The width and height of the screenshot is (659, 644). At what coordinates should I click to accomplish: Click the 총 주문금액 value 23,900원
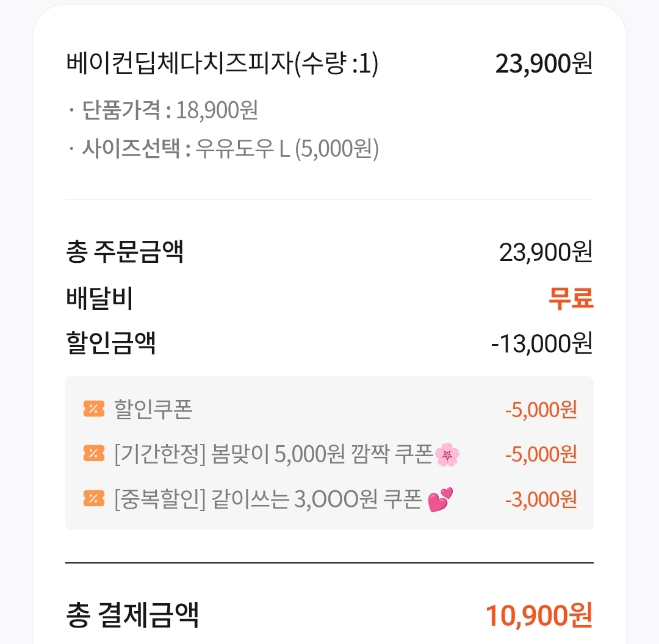pos(546,252)
